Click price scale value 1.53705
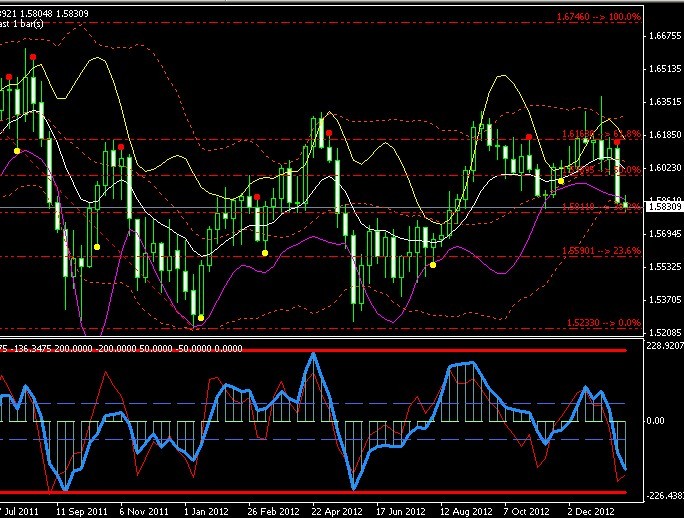This screenshot has height=518, width=684. pyautogui.click(x=665, y=300)
